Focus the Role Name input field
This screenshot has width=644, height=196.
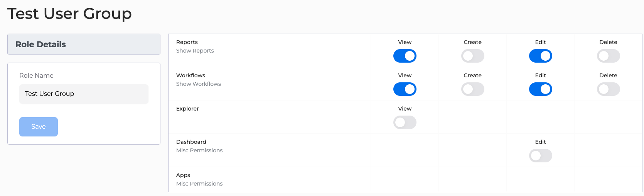click(84, 94)
